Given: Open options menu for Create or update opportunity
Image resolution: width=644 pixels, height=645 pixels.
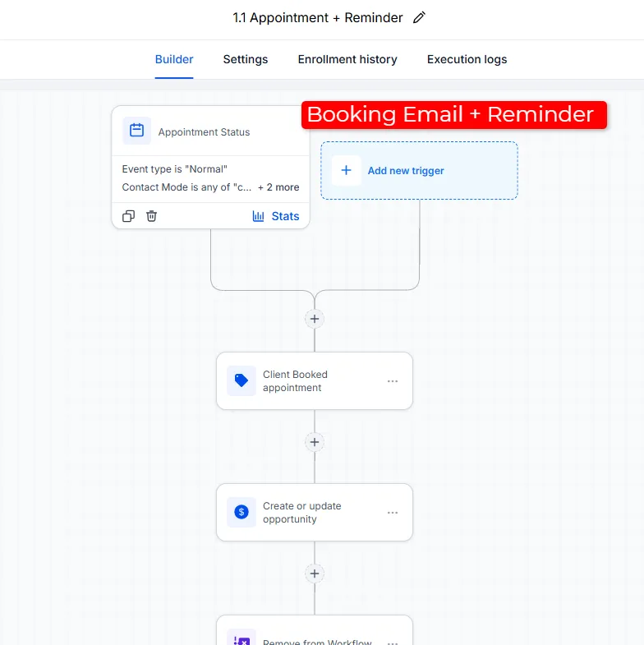Looking at the screenshot, I should (393, 513).
